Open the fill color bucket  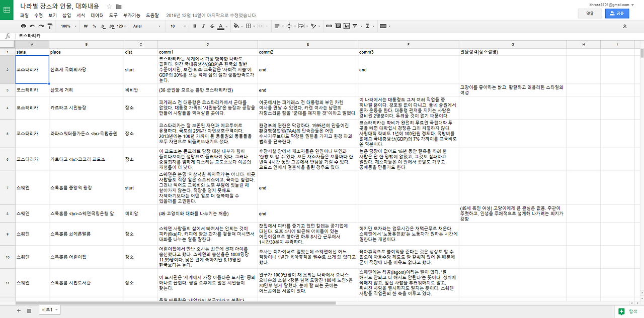(238, 26)
